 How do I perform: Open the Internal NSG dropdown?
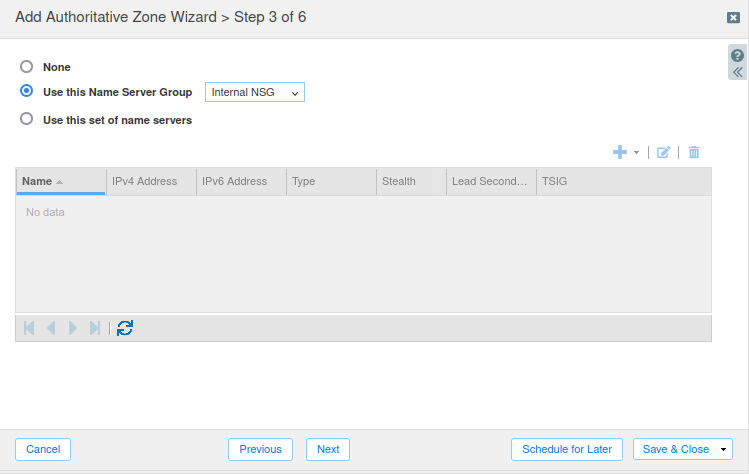(254, 92)
